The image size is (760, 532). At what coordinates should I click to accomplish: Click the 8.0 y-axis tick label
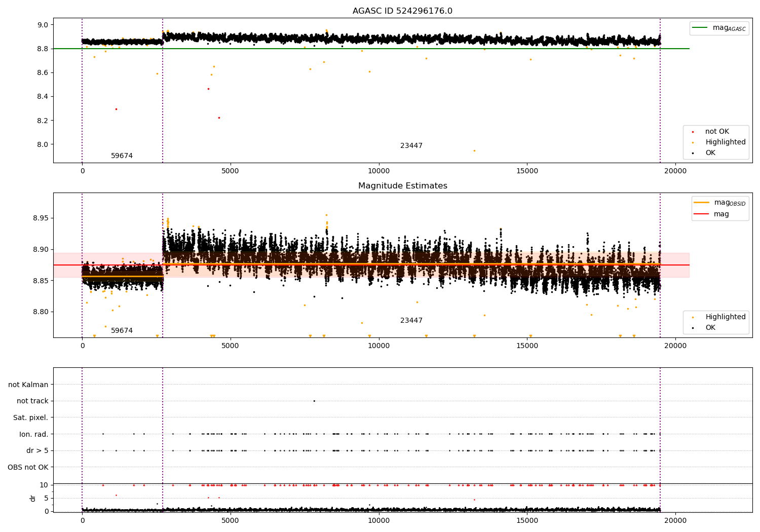click(x=43, y=144)
